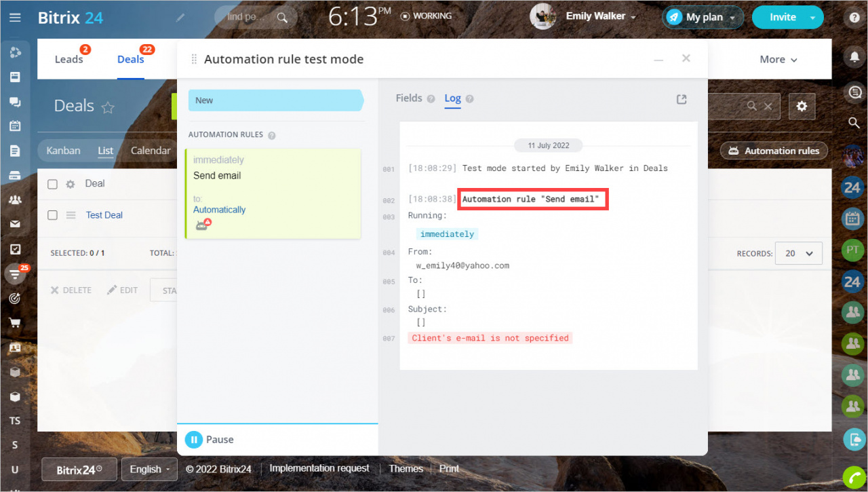Open log in a new window icon
This screenshot has height=492, width=868.
[682, 99]
